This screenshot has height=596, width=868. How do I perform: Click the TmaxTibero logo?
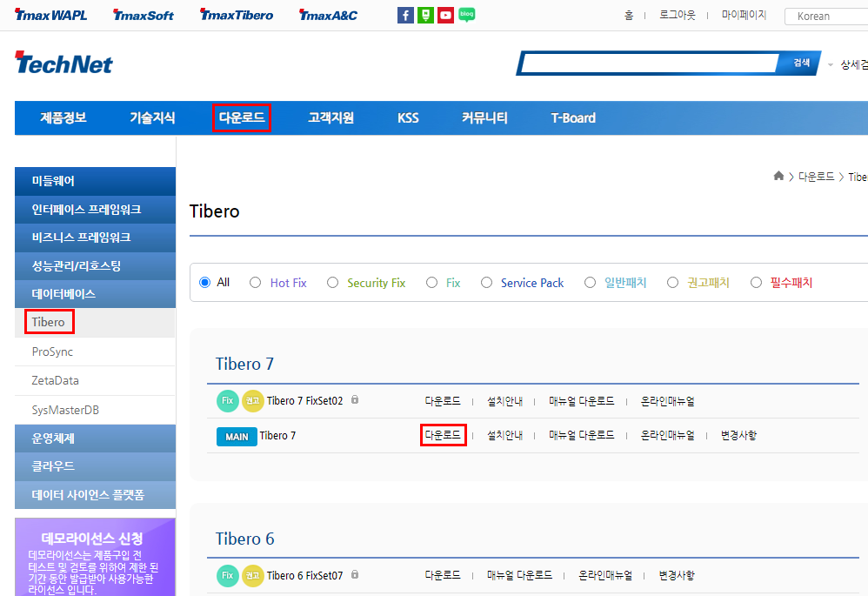coord(237,15)
